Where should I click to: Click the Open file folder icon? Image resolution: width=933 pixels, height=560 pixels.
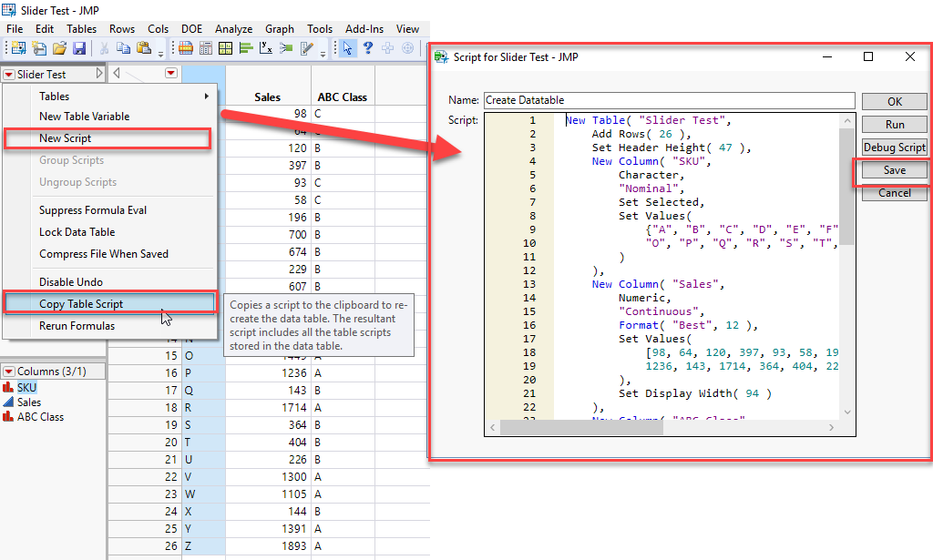pos(59,48)
